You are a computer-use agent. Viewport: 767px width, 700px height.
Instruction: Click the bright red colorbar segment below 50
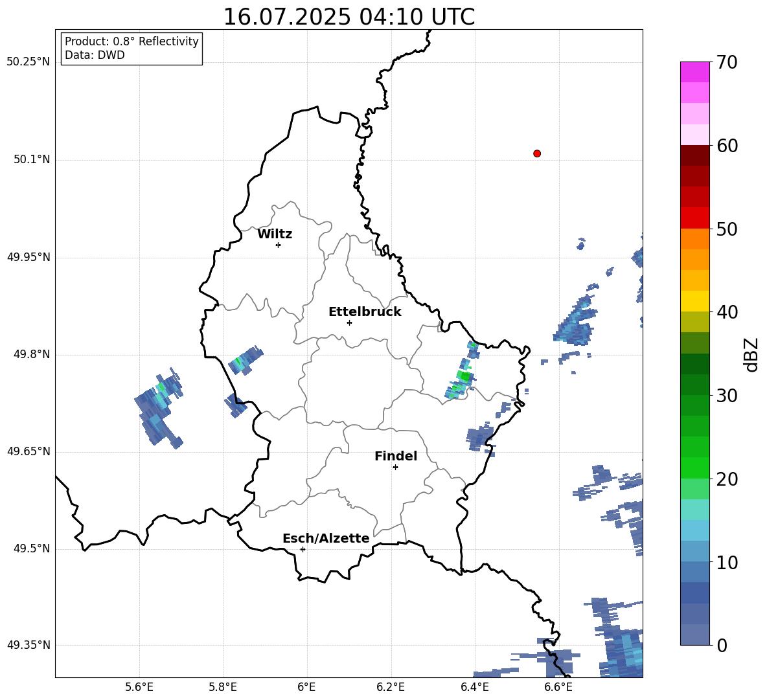click(694, 218)
